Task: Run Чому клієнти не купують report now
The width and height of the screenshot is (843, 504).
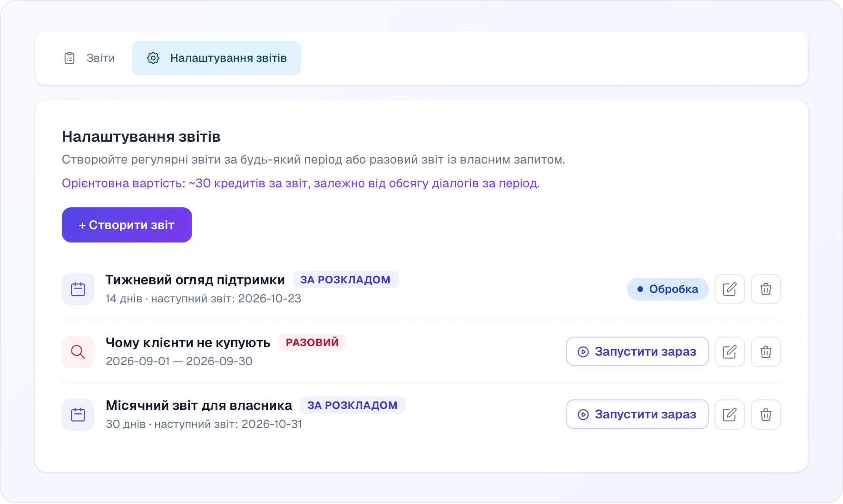Action: tap(637, 352)
